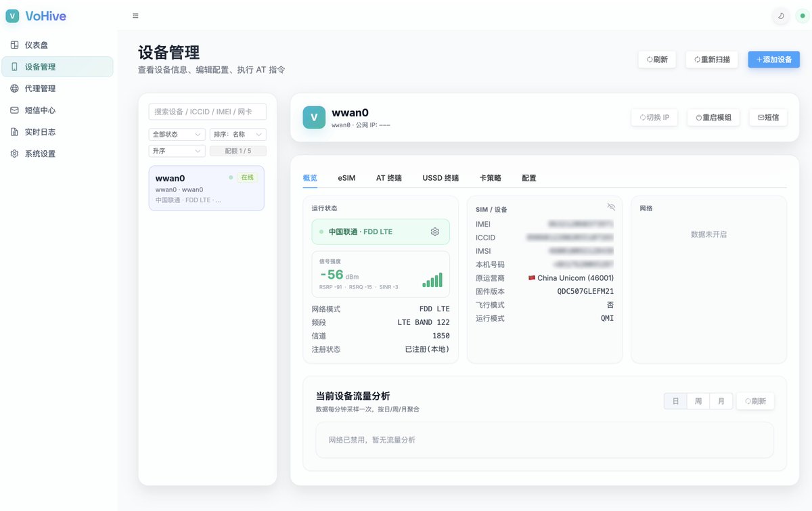Click the 重启模组 button
This screenshot has height=511, width=812.
click(713, 117)
